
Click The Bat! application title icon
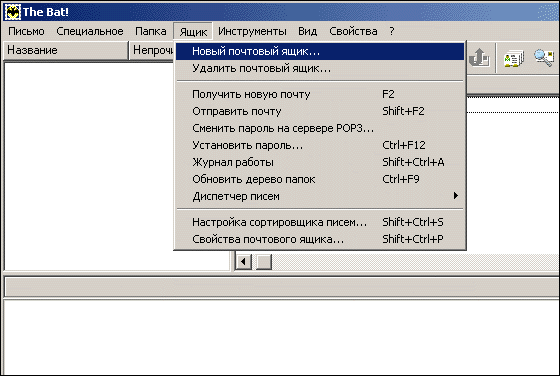(12, 12)
